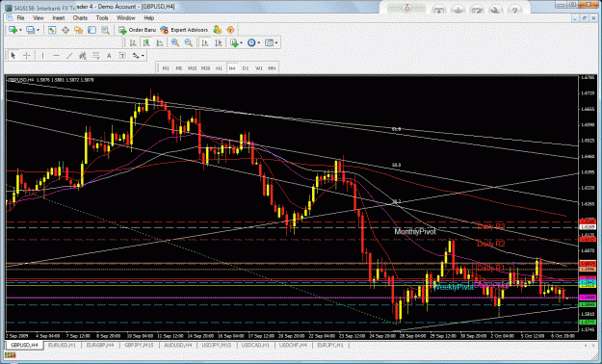Switch chart to candlesticks style
Screen dimensions: 602x364
(146, 43)
